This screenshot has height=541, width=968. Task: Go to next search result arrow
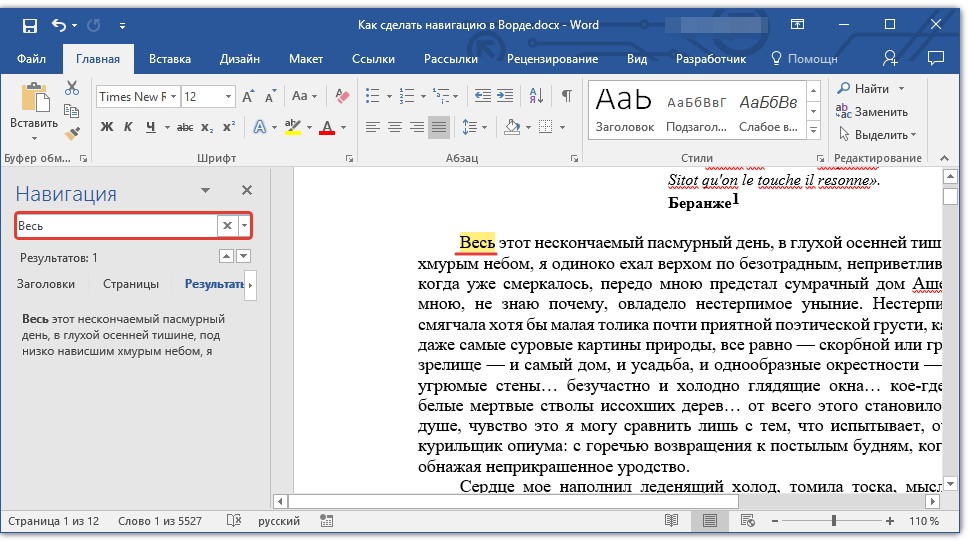(244, 256)
